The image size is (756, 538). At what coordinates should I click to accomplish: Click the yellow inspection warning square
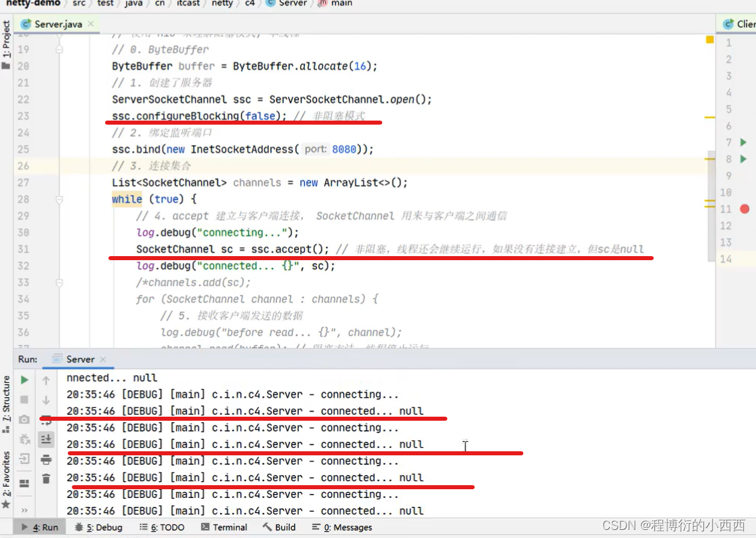click(x=710, y=39)
